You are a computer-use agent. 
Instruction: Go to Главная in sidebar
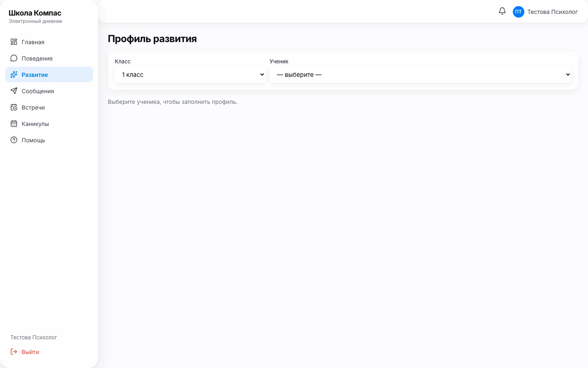tap(49, 42)
